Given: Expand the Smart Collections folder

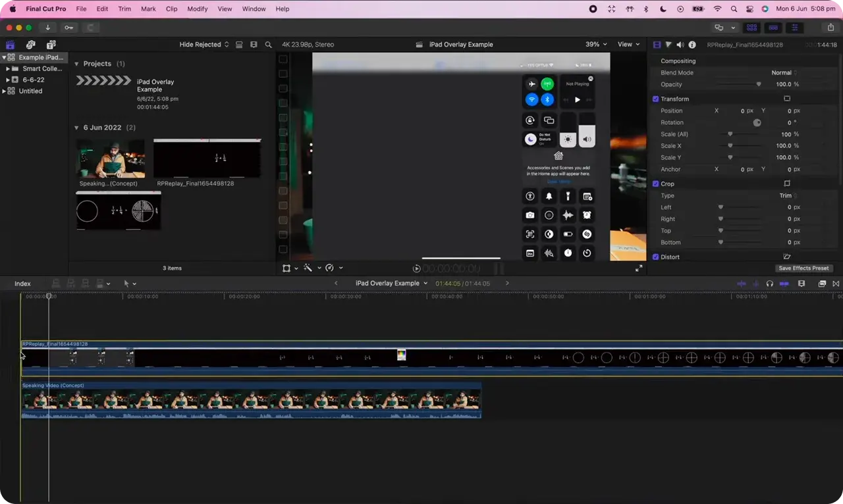Looking at the screenshot, I should point(8,68).
